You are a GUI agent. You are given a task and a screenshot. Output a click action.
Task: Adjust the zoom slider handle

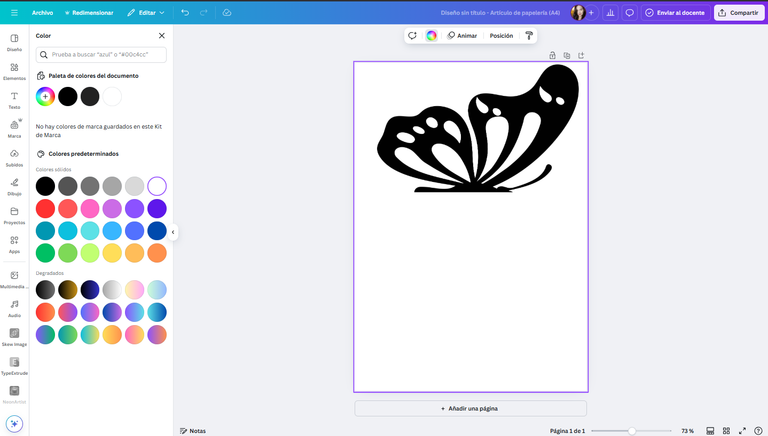click(x=632, y=431)
